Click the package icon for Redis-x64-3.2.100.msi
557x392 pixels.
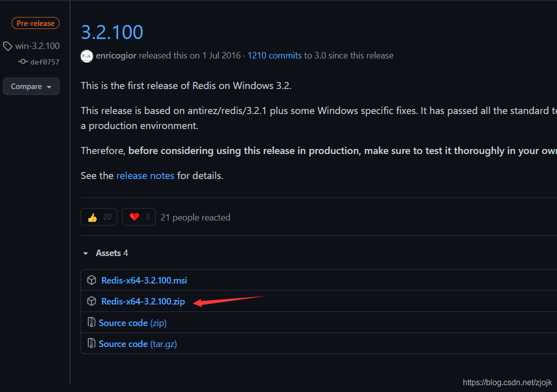coord(92,280)
